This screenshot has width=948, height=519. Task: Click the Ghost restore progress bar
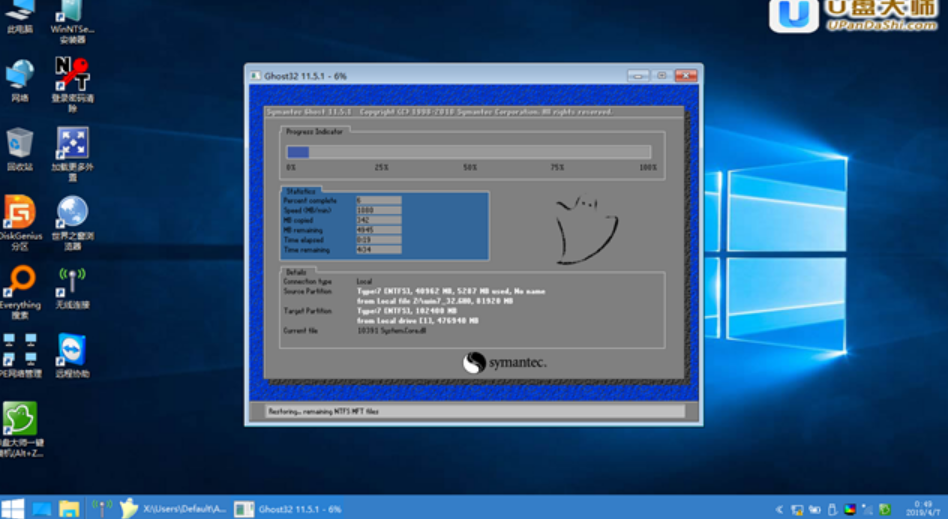[x=470, y=152]
